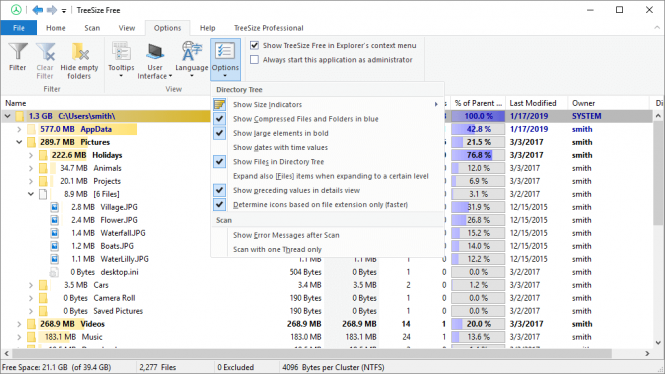Screen dimensions: 665x374
Task: Uncheck Show TreeSize Free in Explorer's context menu
Action: click(x=254, y=45)
